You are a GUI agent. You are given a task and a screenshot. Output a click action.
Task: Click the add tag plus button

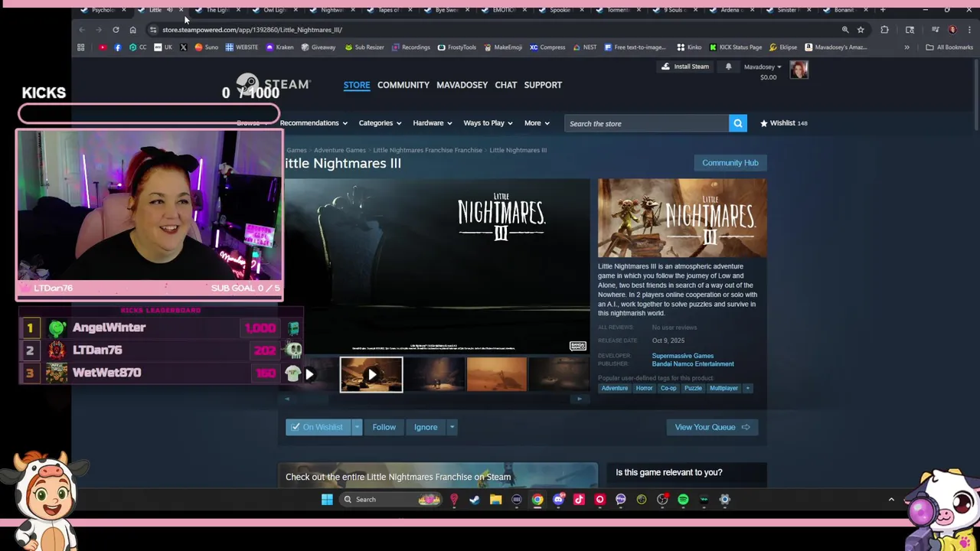748,388
